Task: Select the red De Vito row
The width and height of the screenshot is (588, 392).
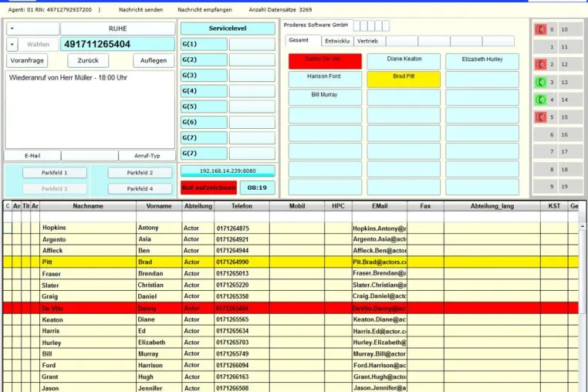Action: tap(291, 308)
